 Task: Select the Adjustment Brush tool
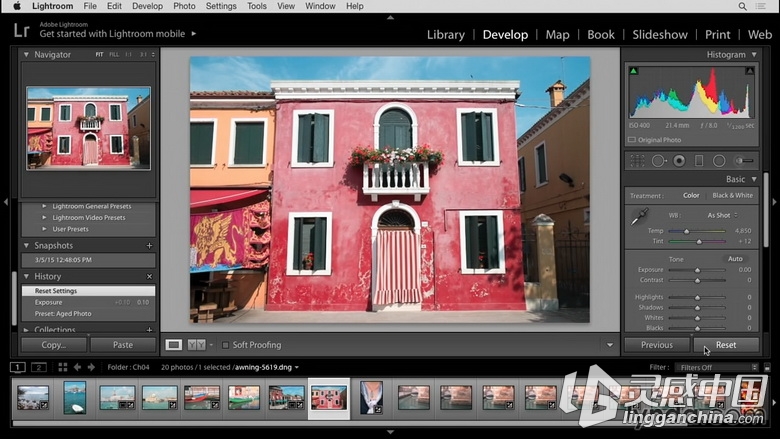tap(744, 161)
